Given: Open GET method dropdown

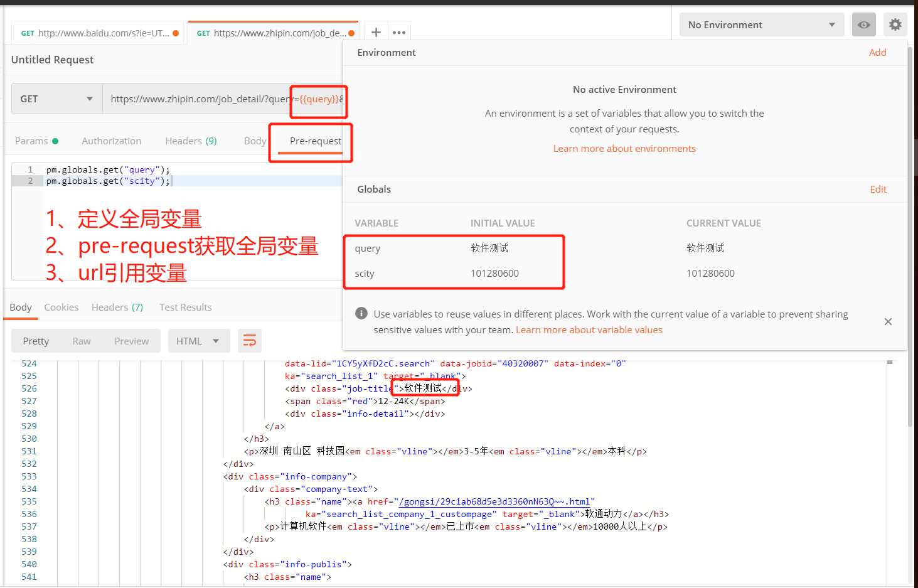Looking at the screenshot, I should [x=57, y=99].
